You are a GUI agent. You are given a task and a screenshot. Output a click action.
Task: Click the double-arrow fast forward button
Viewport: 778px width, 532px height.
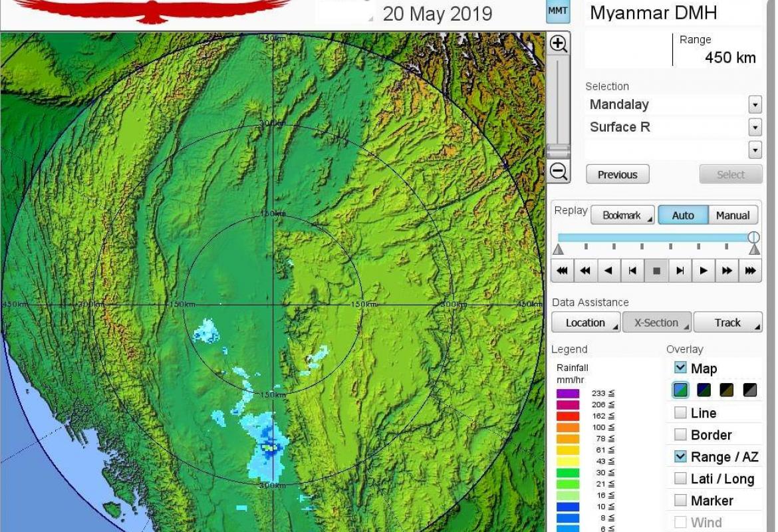pos(727,271)
